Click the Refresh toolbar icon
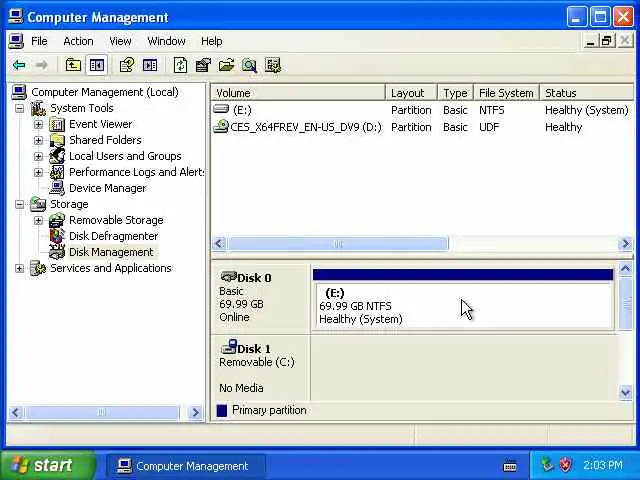Image resolution: width=640 pixels, height=480 pixels. [x=180, y=65]
